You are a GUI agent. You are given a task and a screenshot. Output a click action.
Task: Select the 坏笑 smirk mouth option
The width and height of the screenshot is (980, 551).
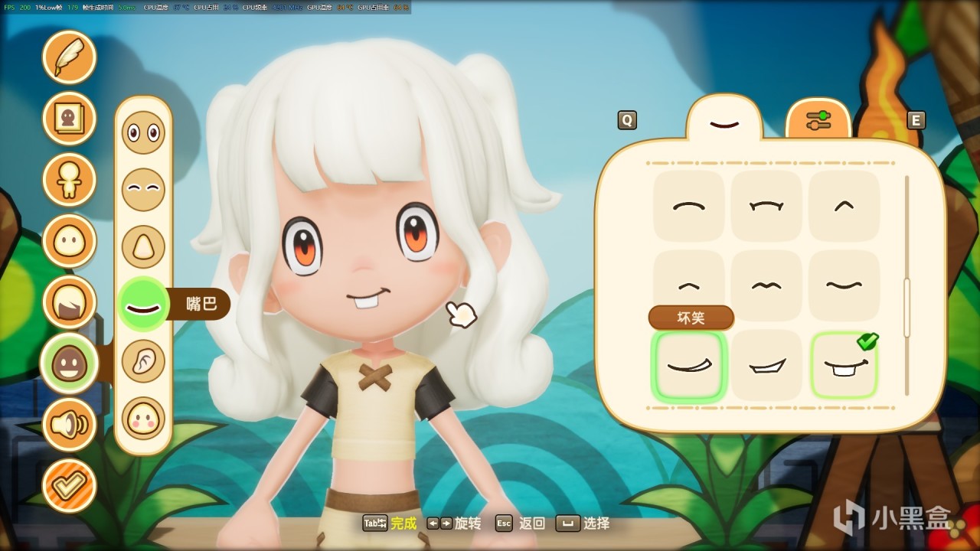[x=689, y=366]
